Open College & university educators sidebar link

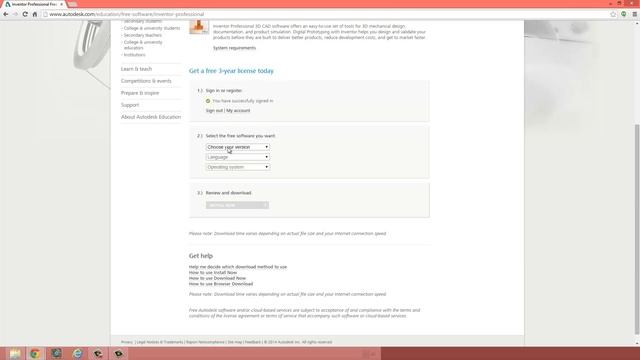click(143, 45)
